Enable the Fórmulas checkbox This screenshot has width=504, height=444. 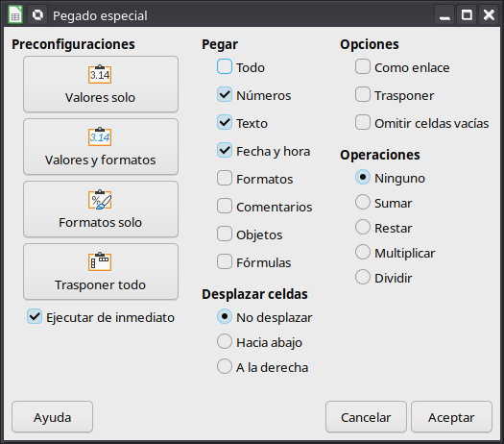225,261
